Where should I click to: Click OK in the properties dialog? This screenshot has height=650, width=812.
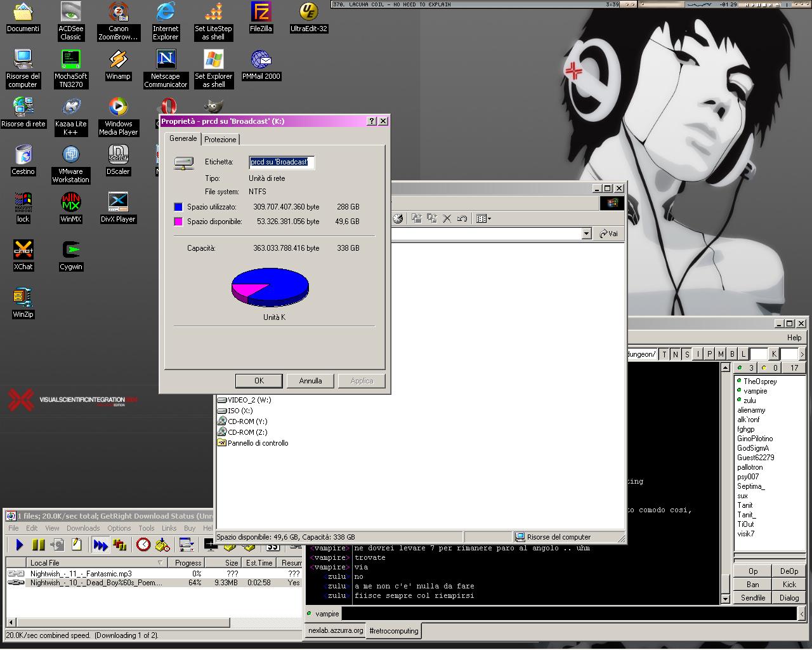pos(259,381)
